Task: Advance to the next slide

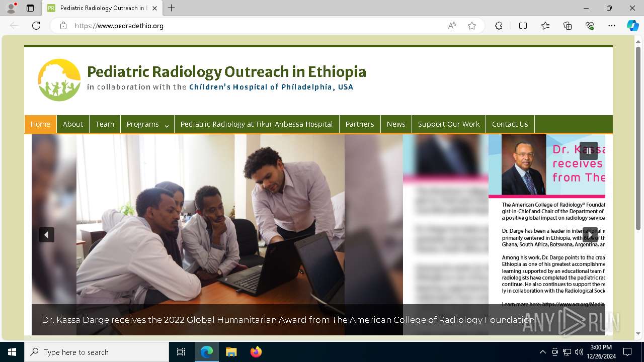Action: 590,235
